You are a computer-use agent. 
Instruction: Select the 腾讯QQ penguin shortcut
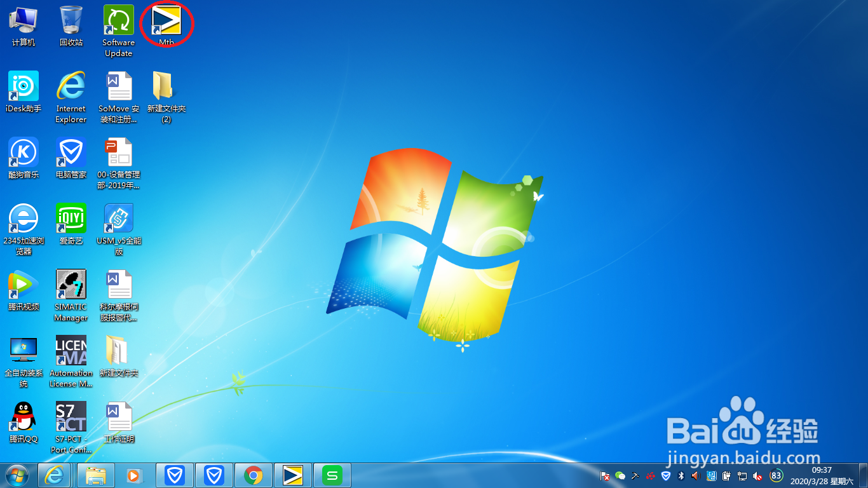click(24, 423)
